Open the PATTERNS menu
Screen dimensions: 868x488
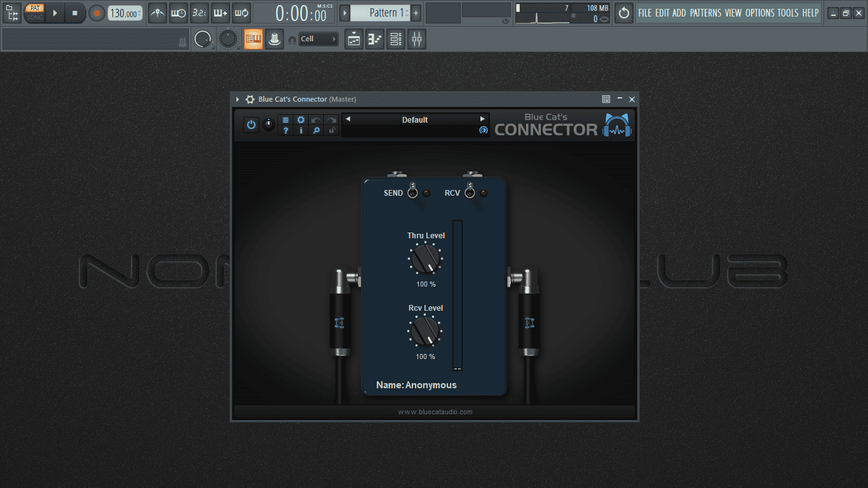(x=705, y=13)
